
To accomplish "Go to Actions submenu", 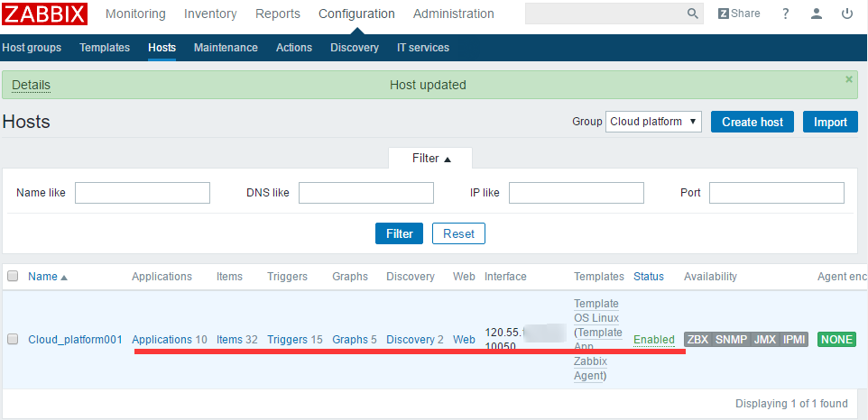I will (294, 48).
